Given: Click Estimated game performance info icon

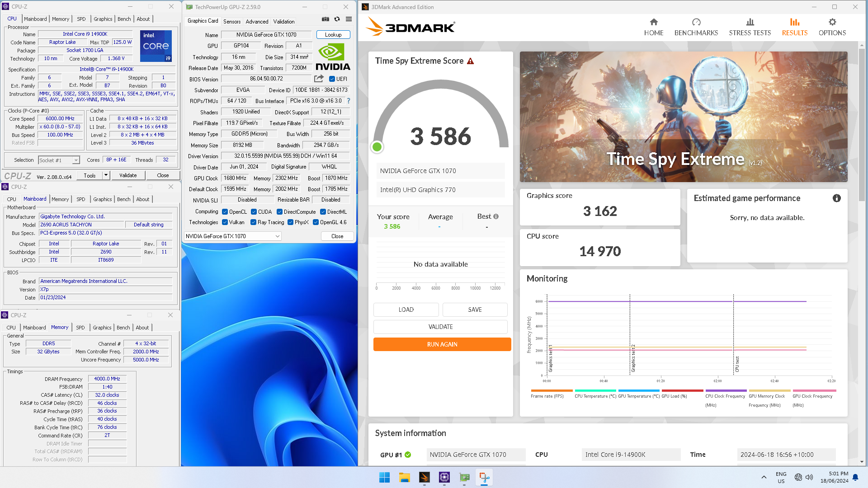Looking at the screenshot, I should point(837,198).
